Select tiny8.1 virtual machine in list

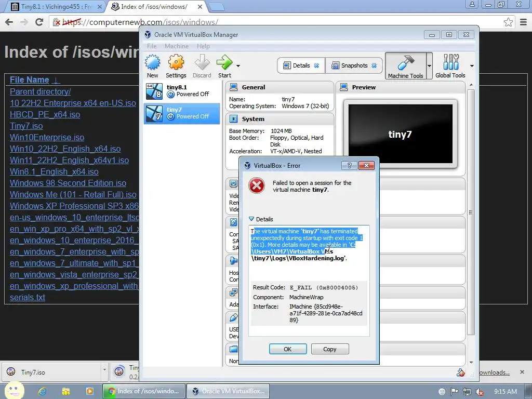[x=182, y=91]
